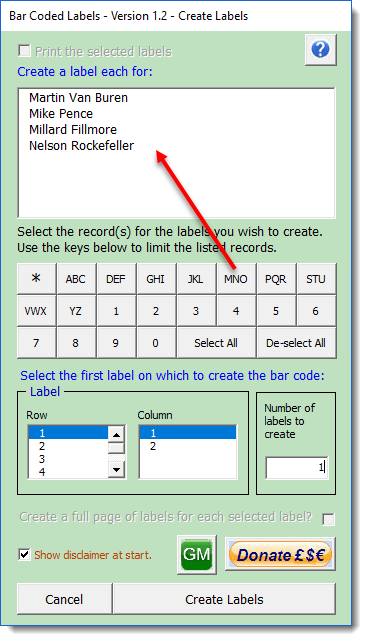The image size is (367, 641).
Task: Toggle Show disclaimer at start checkbox
Action: (25, 555)
